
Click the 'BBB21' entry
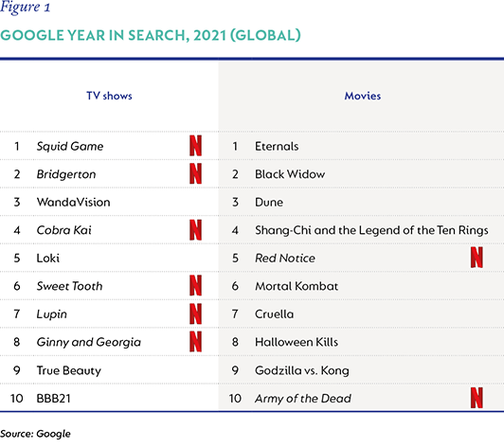[53, 399]
